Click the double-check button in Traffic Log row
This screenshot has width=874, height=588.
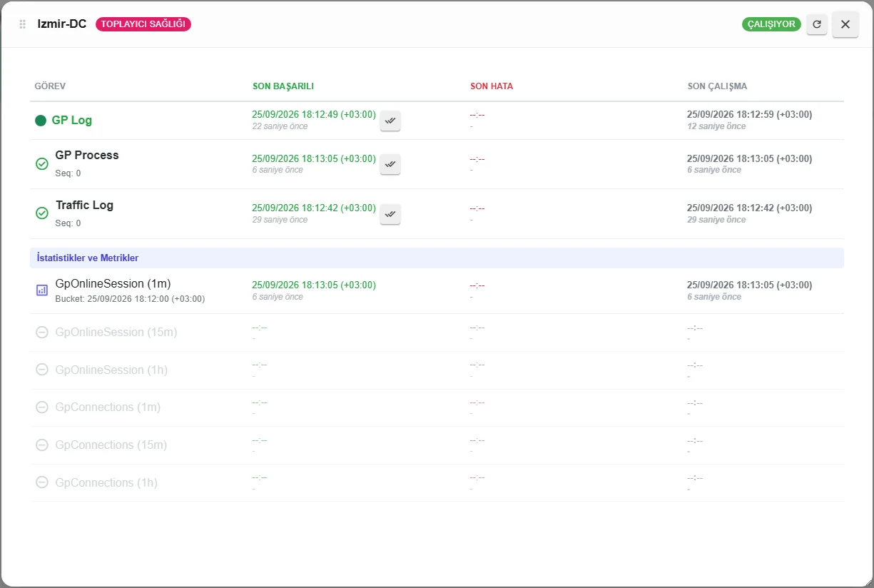[x=390, y=214]
